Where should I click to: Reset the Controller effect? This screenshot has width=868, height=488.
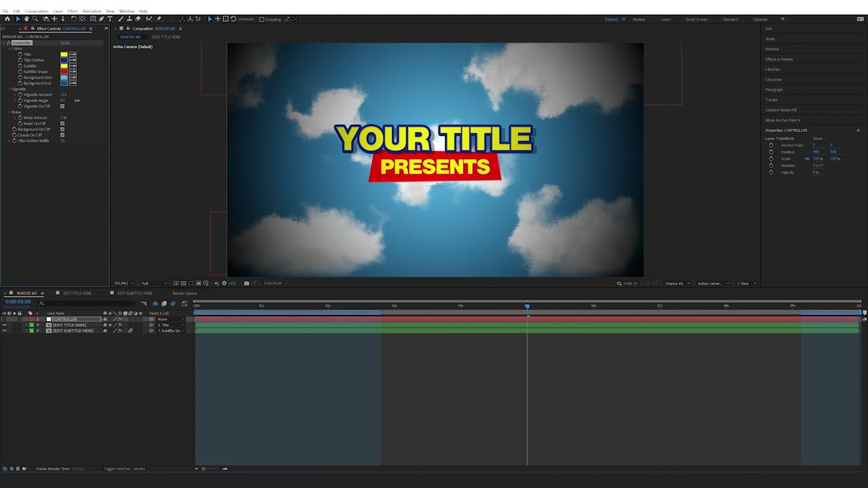(65, 43)
